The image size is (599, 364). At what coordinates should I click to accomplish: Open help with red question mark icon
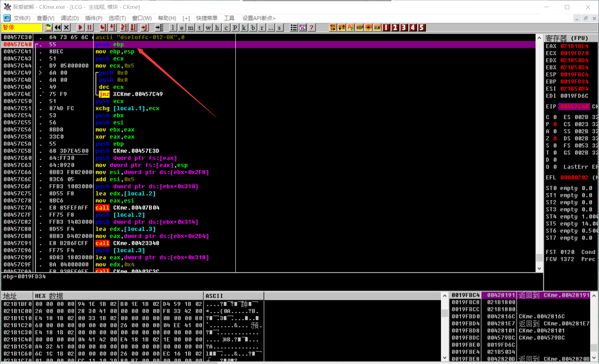click(311, 28)
